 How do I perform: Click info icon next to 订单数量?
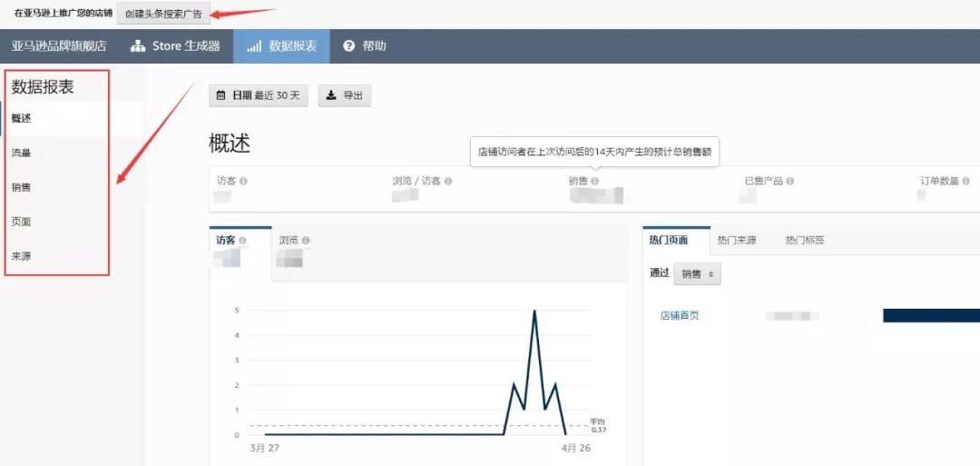point(966,182)
